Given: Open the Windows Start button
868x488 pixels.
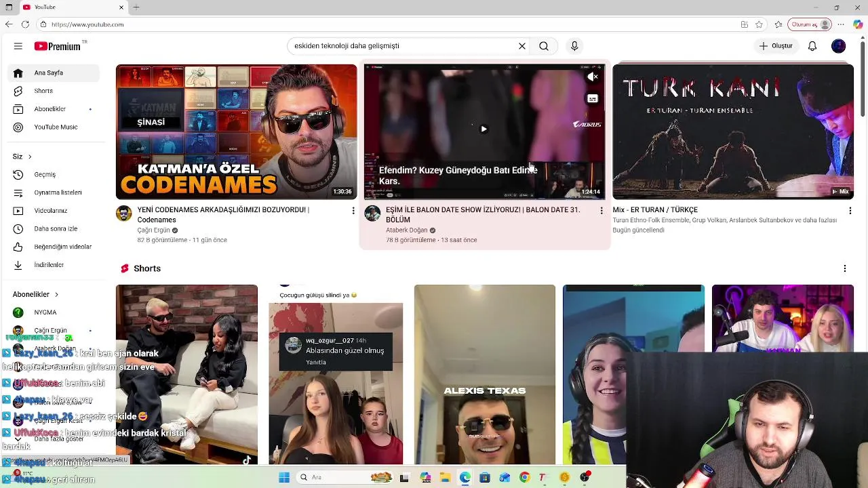Looking at the screenshot, I should coord(284,478).
